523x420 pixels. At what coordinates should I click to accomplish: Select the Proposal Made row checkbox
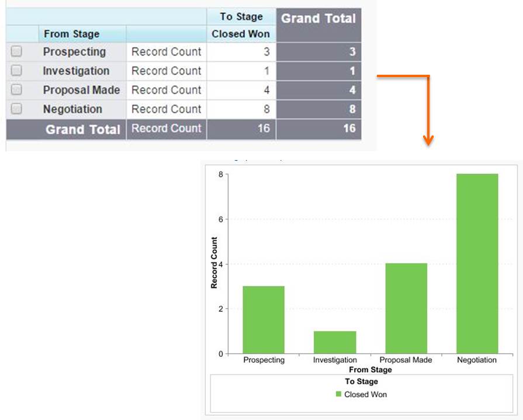point(16,91)
